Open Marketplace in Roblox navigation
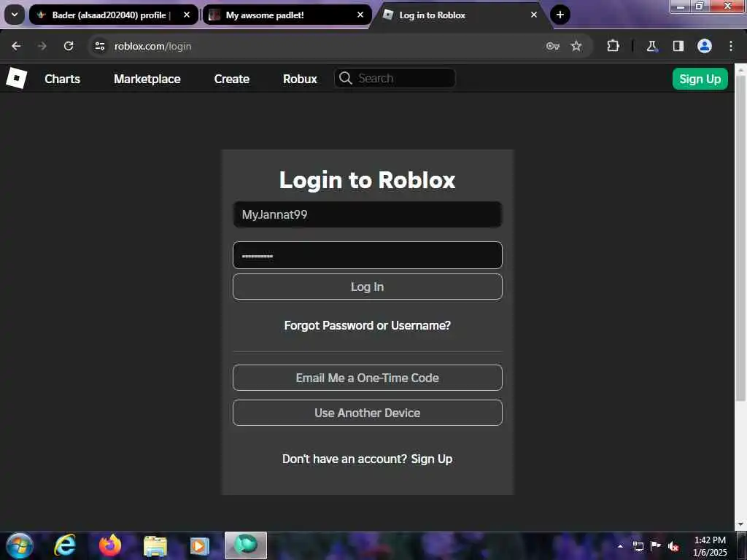This screenshot has width=747, height=560. (147, 79)
